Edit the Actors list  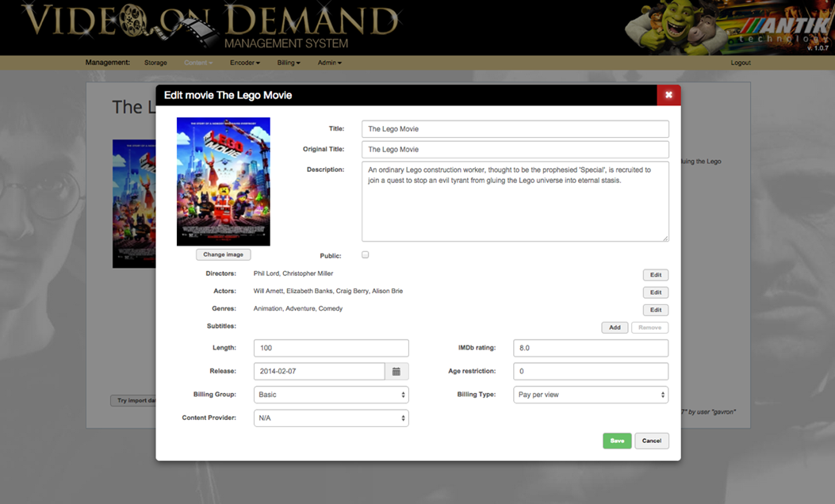(656, 292)
